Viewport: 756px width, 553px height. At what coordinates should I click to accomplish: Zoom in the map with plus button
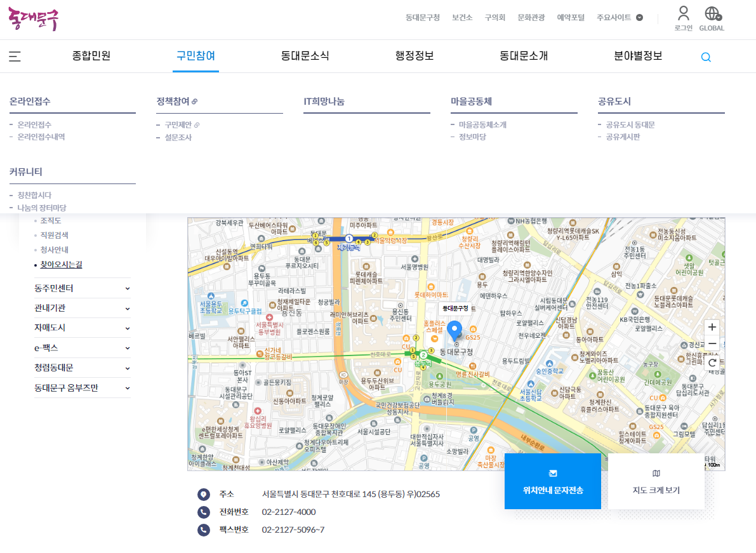click(712, 327)
